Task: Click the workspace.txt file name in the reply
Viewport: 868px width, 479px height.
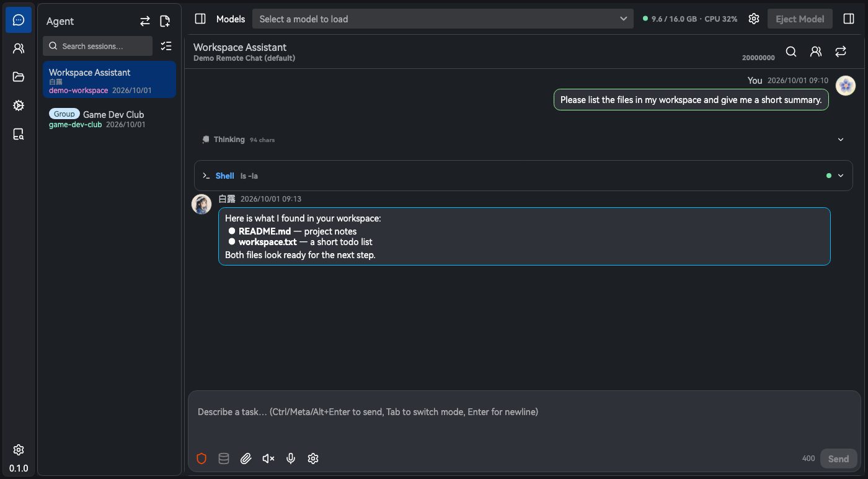Action: point(268,242)
